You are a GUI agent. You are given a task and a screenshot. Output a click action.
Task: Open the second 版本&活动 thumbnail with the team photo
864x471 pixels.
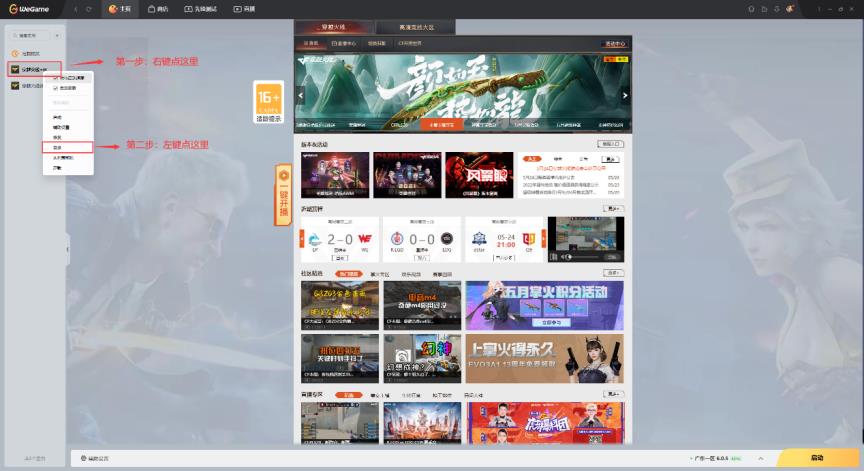pyautogui.click(x=407, y=175)
